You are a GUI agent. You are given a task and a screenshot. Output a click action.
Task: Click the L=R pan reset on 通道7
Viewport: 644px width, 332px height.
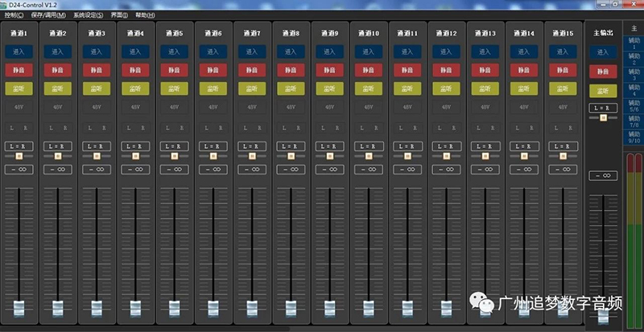click(x=253, y=146)
